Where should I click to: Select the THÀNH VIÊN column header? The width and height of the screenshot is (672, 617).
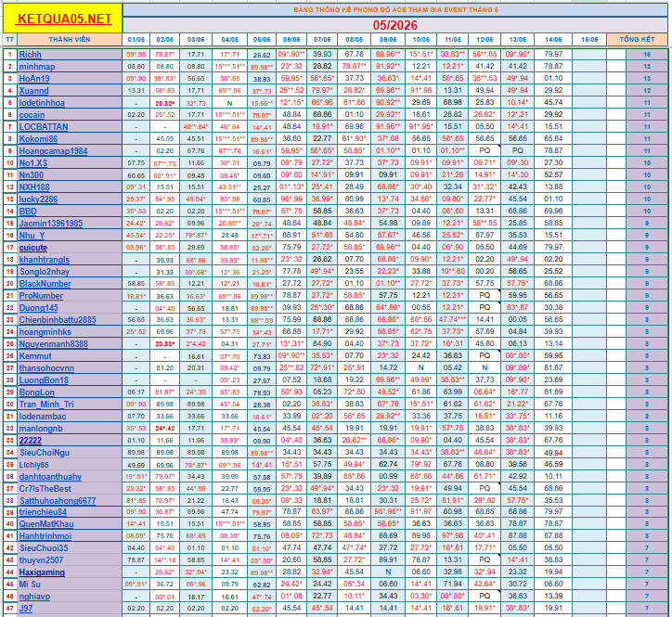pos(70,39)
